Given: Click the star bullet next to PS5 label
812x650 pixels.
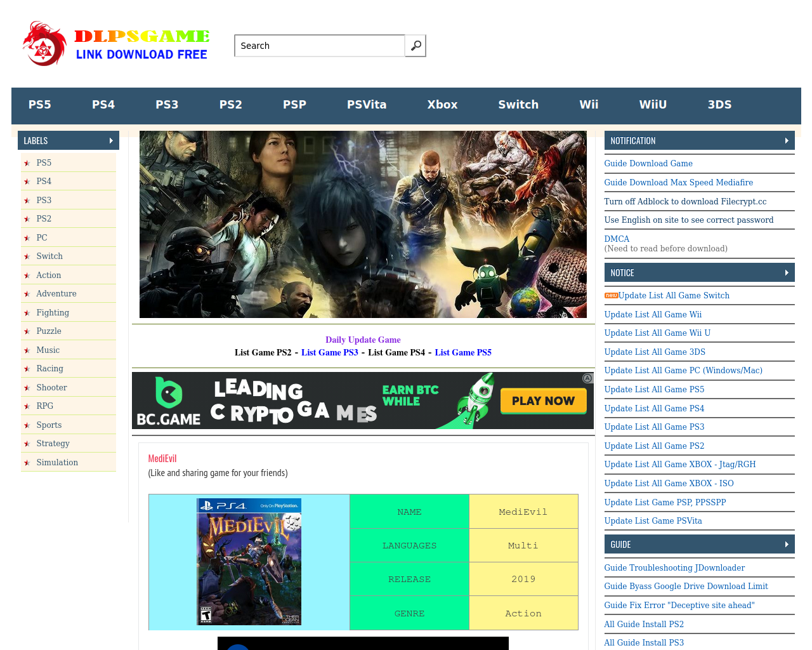Looking at the screenshot, I should [27, 163].
